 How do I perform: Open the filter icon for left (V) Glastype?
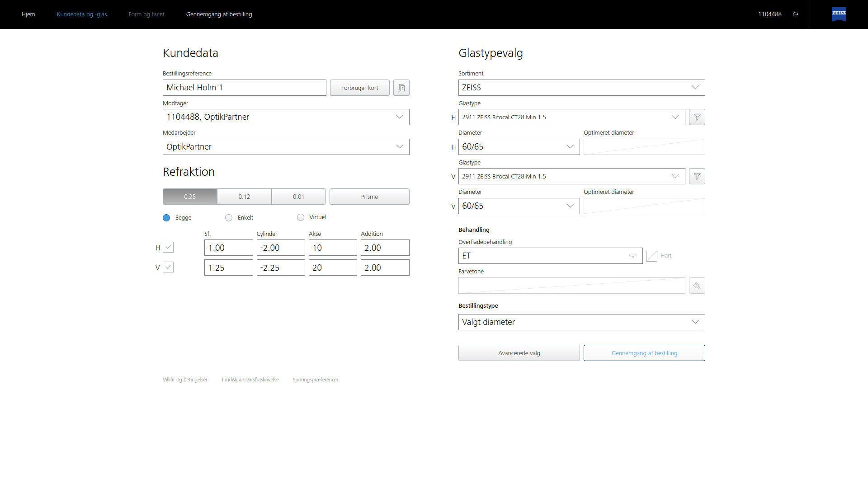coord(697,176)
